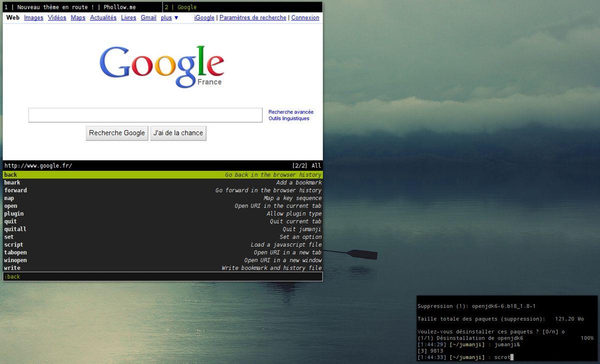The image size is (600, 364).
Task: Click the Recherche Google button
Action: click(117, 133)
